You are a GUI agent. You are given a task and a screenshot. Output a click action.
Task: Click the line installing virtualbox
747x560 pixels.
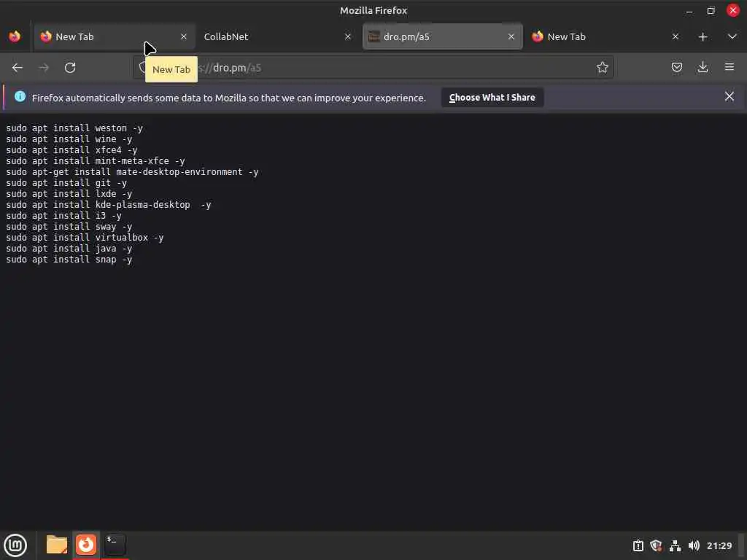pyautogui.click(x=85, y=238)
